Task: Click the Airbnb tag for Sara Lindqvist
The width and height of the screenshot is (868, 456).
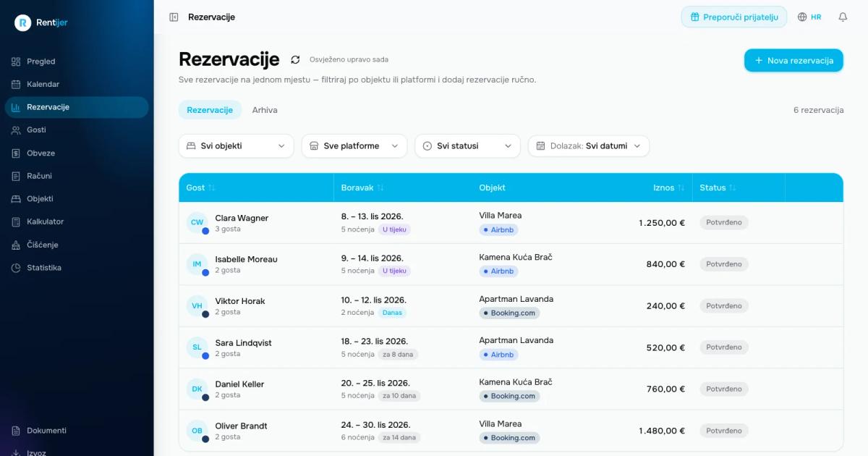Action: pyautogui.click(x=498, y=355)
